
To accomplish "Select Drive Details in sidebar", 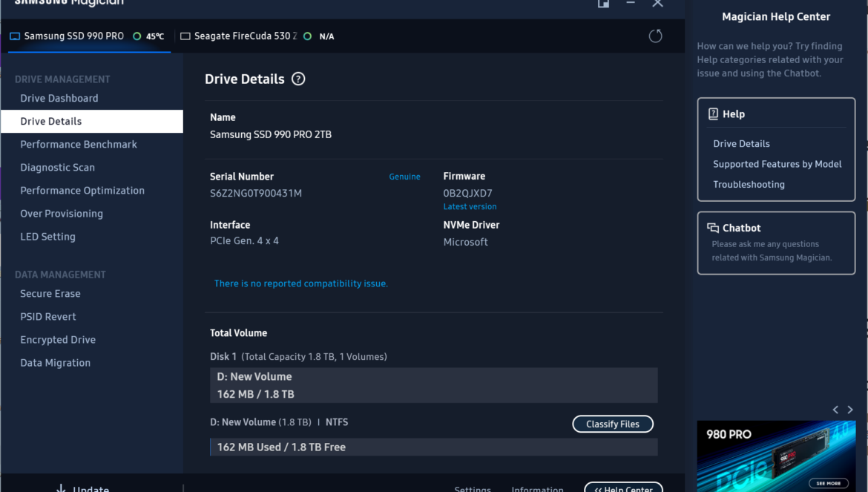I will click(92, 121).
